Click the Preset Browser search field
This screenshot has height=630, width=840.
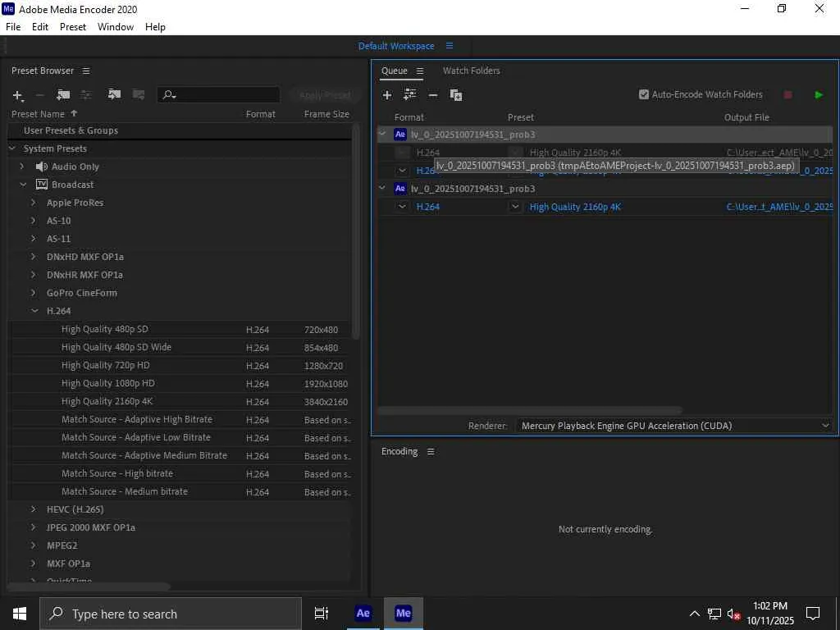click(218, 95)
